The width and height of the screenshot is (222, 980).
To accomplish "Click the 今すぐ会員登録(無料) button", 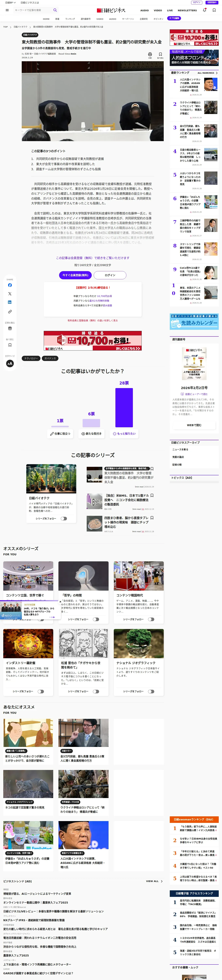I will [75, 275].
